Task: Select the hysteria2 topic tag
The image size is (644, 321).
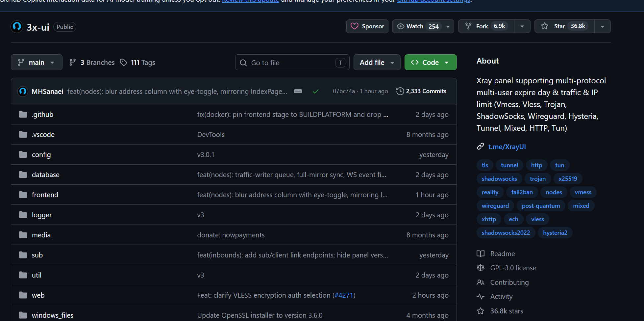Action: (555, 232)
